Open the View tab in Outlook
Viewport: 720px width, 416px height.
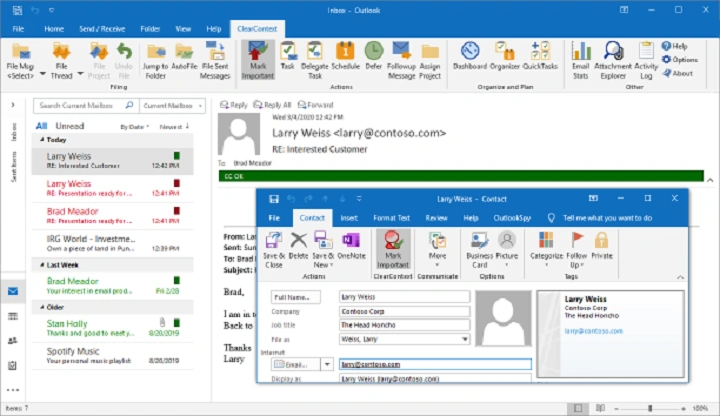click(x=183, y=29)
